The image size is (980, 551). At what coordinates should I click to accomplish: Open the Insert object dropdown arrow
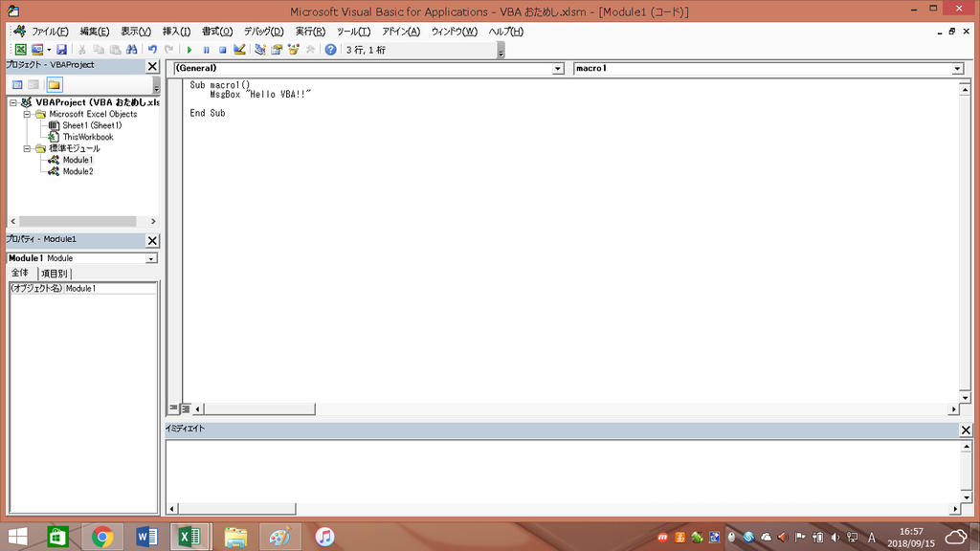click(49, 50)
